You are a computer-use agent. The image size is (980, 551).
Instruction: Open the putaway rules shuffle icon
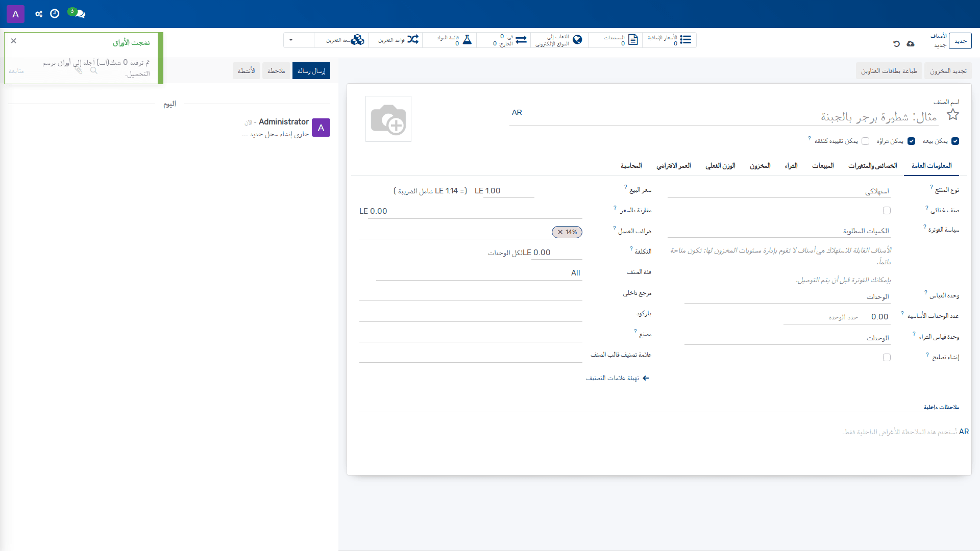(x=413, y=39)
